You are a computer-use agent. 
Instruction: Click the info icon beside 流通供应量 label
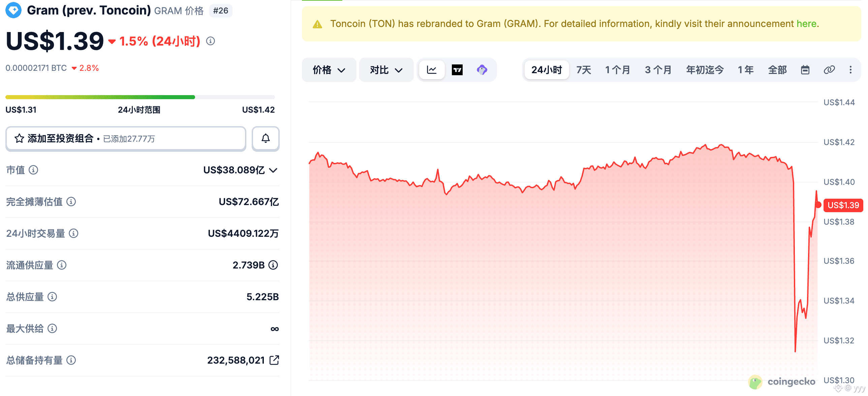[62, 265]
